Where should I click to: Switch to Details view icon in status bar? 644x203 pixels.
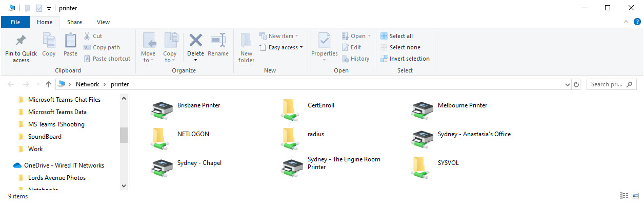coord(624,196)
